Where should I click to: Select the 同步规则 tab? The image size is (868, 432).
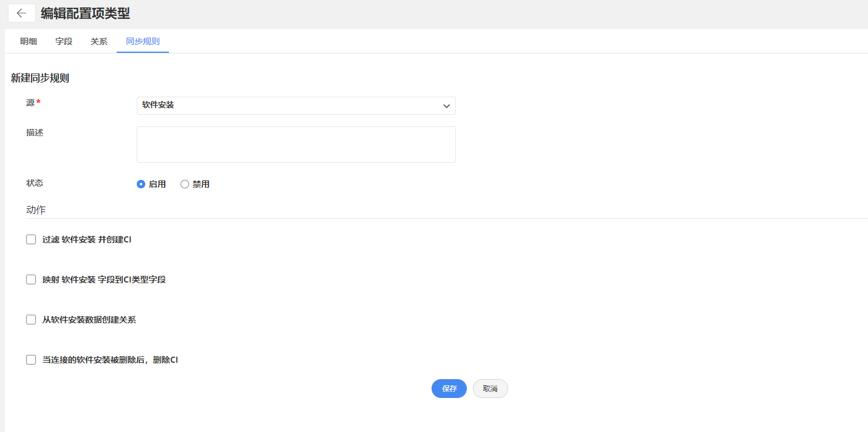[143, 41]
